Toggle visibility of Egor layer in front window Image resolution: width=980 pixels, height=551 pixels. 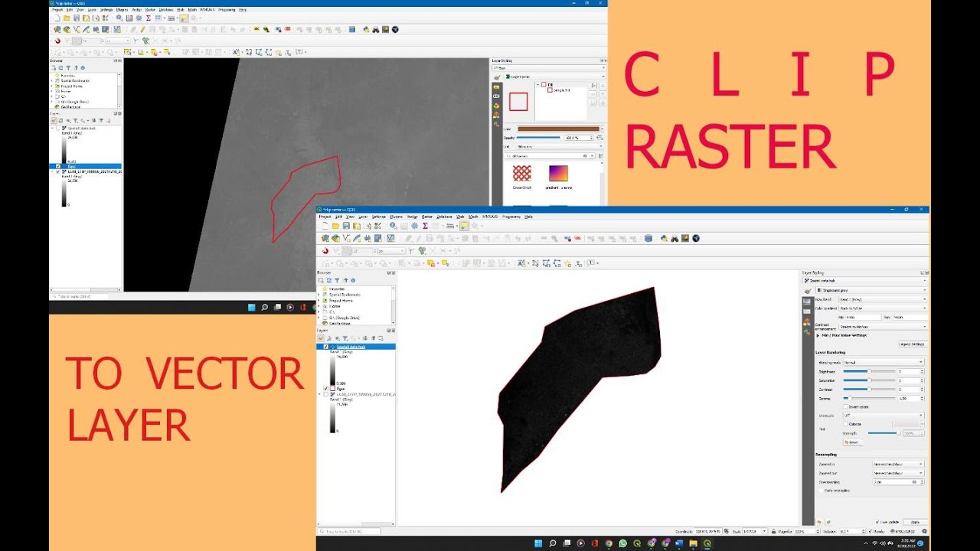click(326, 389)
